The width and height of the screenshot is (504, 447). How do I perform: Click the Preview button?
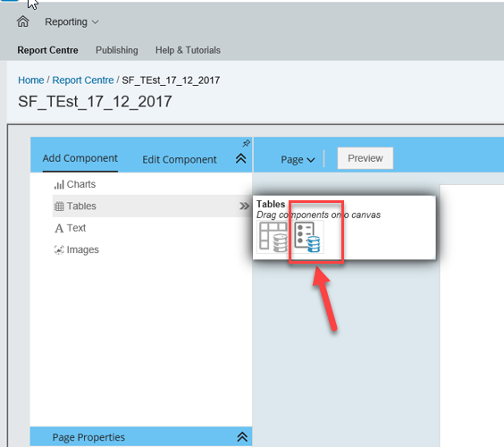pyautogui.click(x=365, y=158)
